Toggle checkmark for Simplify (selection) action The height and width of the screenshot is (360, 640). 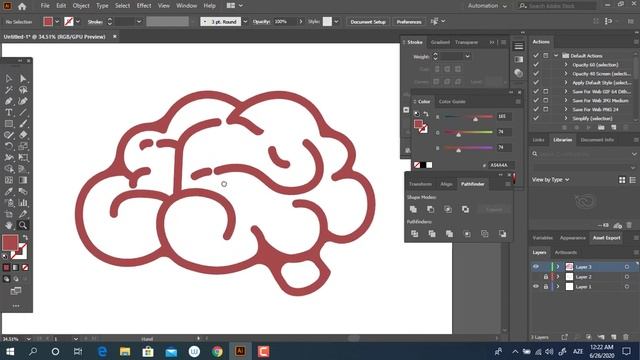click(536, 118)
